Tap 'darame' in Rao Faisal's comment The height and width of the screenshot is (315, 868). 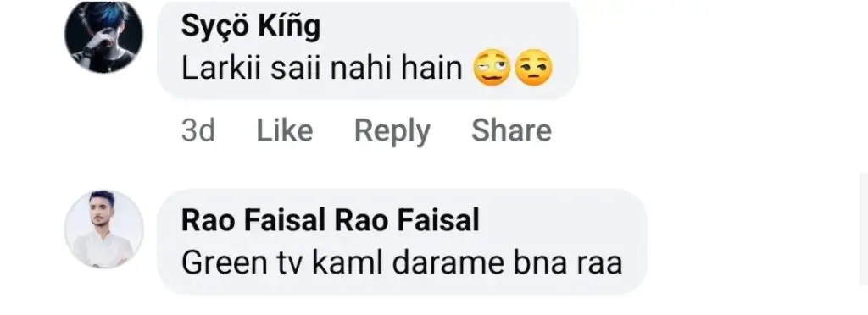tap(447, 263)
